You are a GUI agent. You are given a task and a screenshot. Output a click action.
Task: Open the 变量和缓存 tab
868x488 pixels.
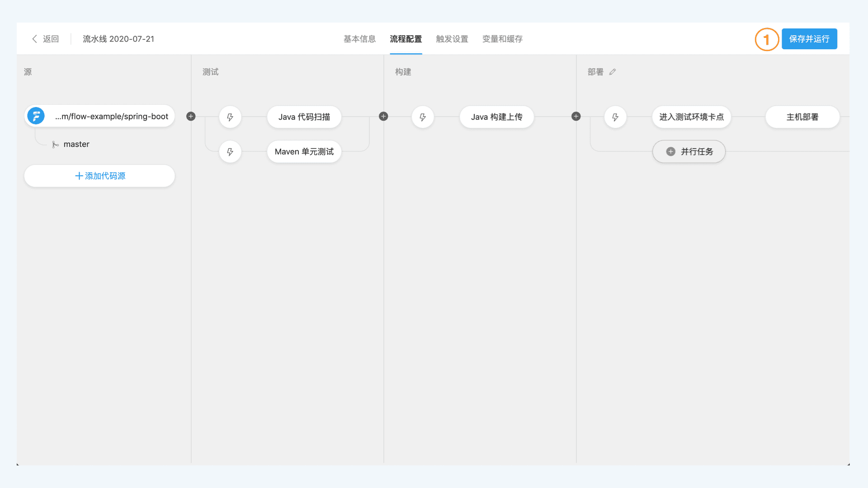[x=502, y=39]
